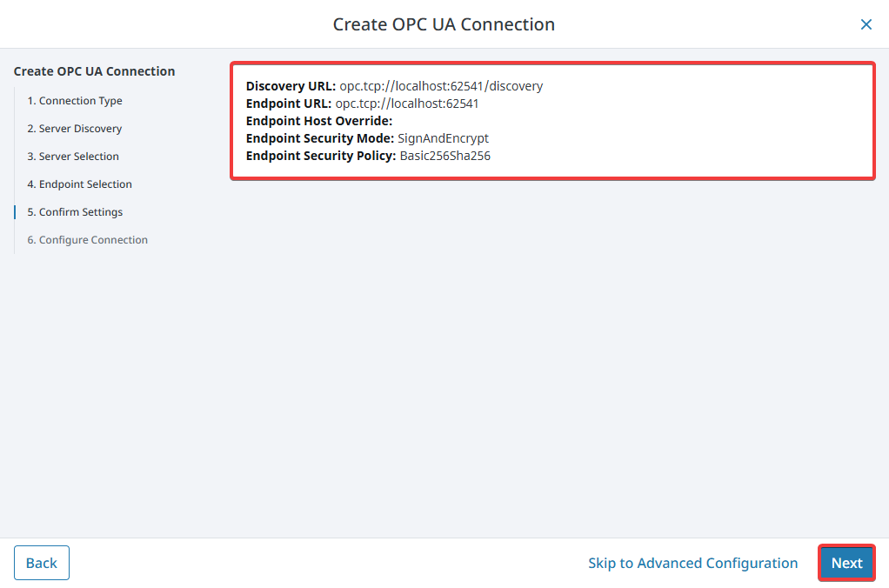
Task: Click the Back button
Action: coord(42,563)
